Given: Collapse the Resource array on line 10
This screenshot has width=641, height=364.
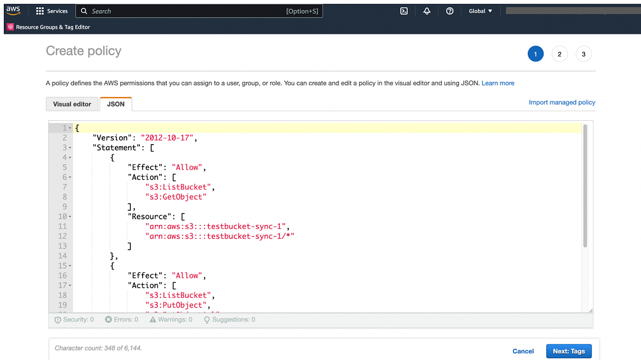Looking at the screenshot, I should 69,216.
